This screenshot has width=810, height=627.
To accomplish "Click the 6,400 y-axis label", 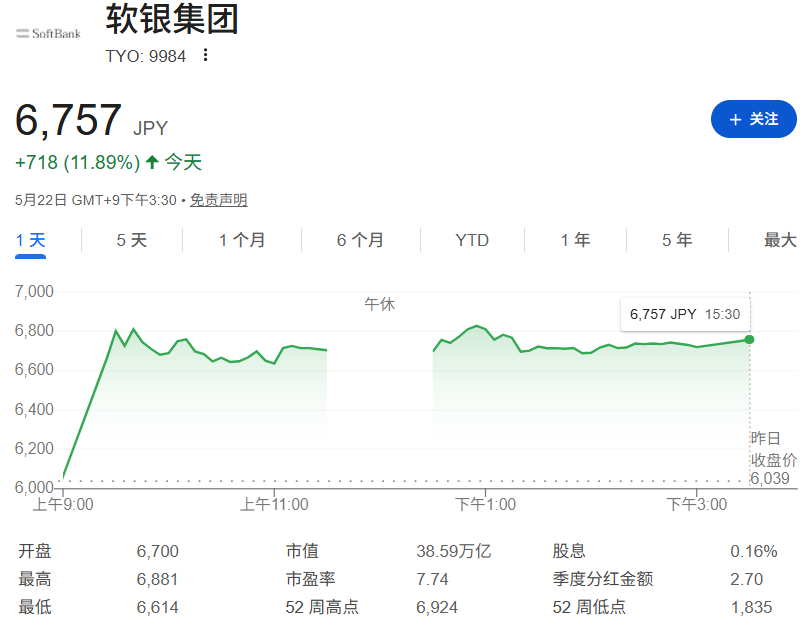I will 34,409.
